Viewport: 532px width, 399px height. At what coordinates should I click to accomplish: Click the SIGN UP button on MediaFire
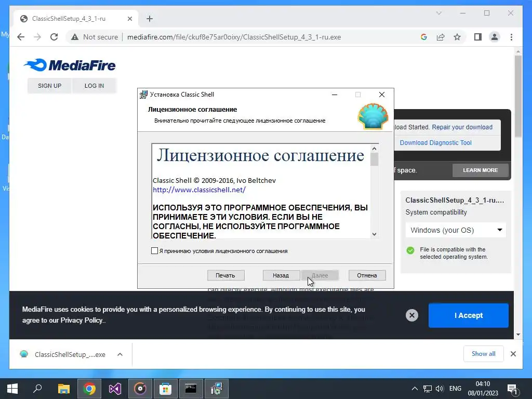[49, 86]
